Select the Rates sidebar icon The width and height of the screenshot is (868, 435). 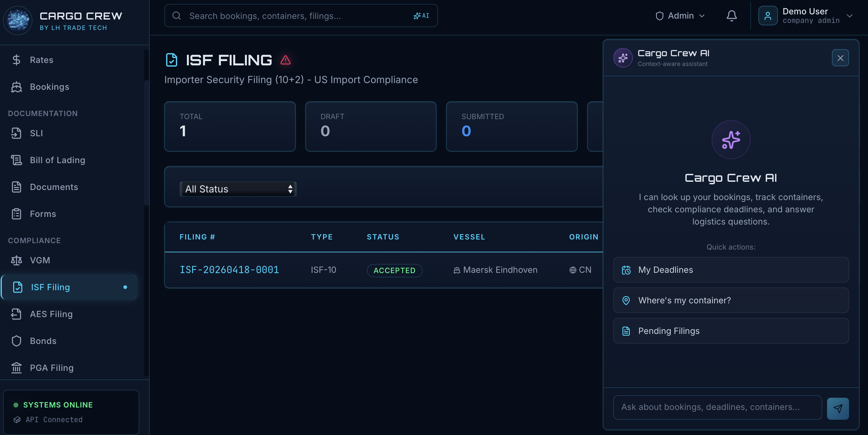16,60
